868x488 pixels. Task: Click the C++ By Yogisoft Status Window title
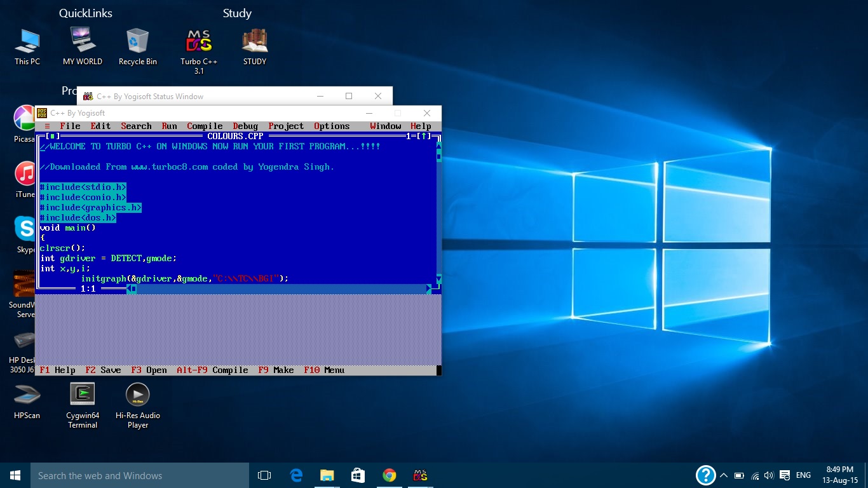pyautogui.click(x=150, y=97)
